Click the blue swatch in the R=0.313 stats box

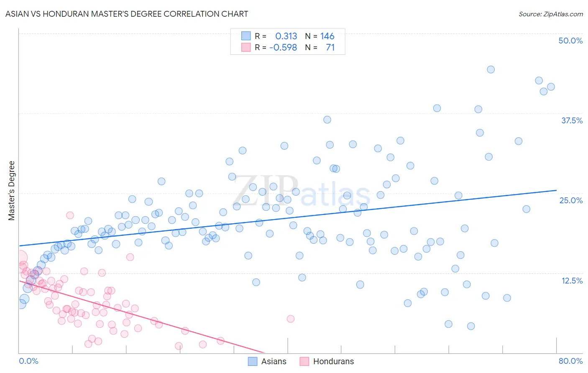click(x=246, y=36)
